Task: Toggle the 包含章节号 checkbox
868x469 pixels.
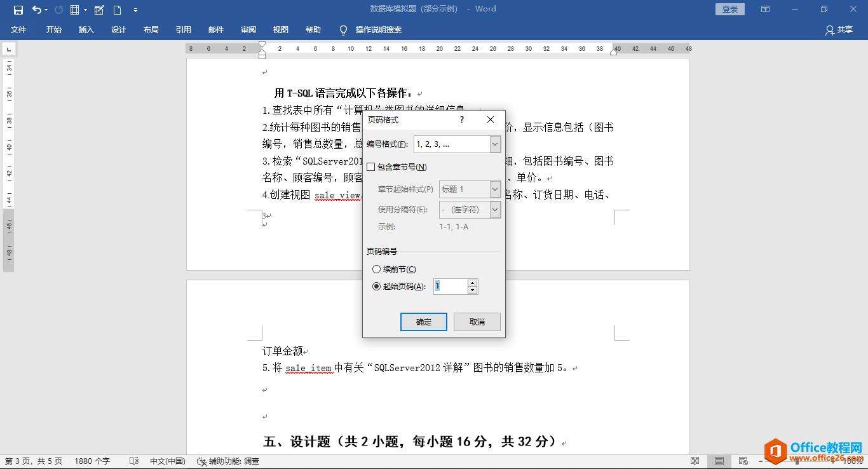Action: click(371, 167)
